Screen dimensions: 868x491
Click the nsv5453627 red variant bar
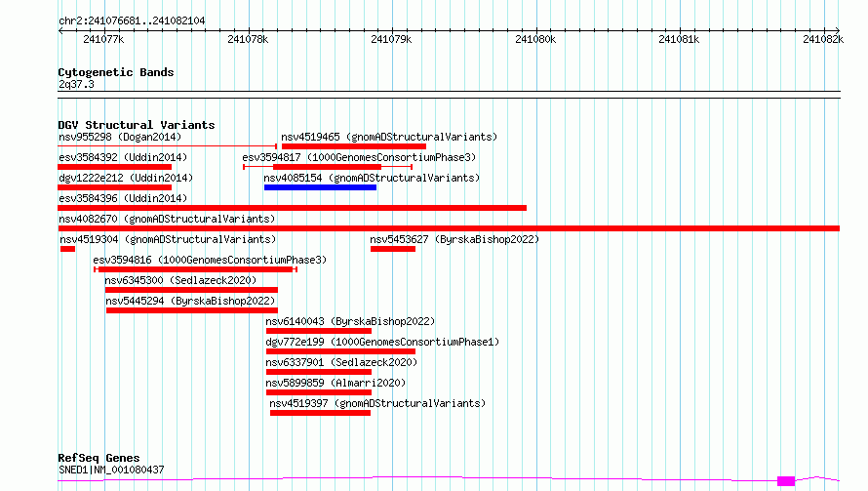coord(392,249)
